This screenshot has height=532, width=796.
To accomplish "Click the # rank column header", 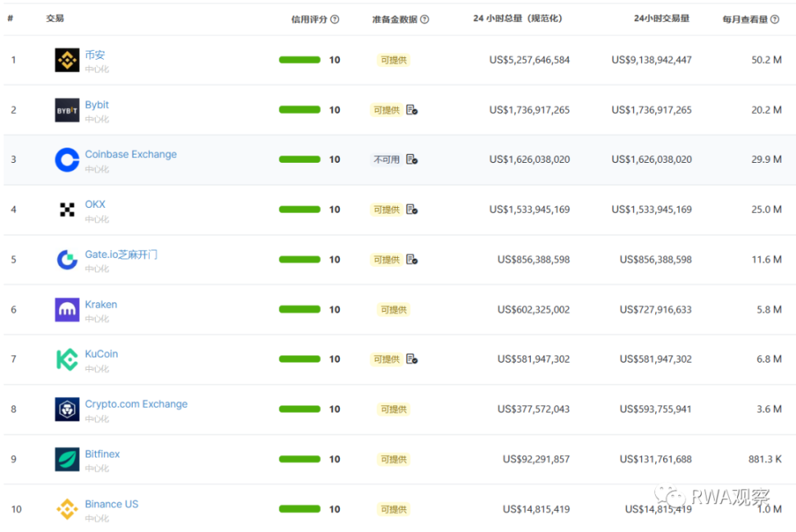I will (x=11, y=19).
